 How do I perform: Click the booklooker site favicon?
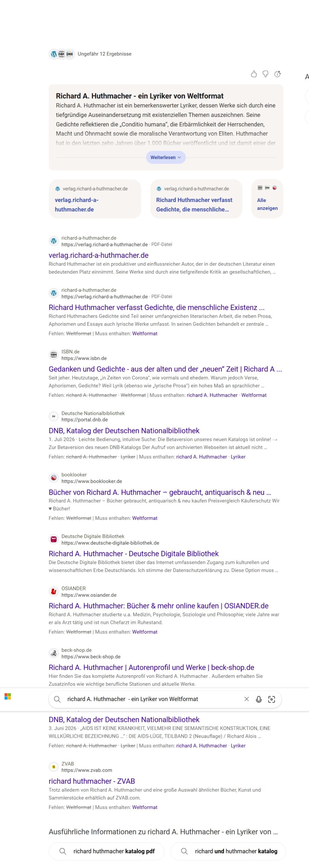coord(54,478)
